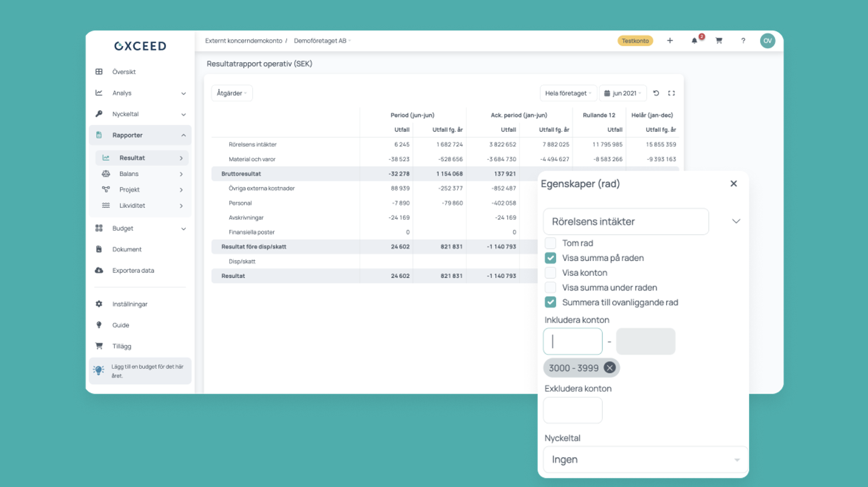
Task: Click the Budget grid icon
Action: click(99, 228)
